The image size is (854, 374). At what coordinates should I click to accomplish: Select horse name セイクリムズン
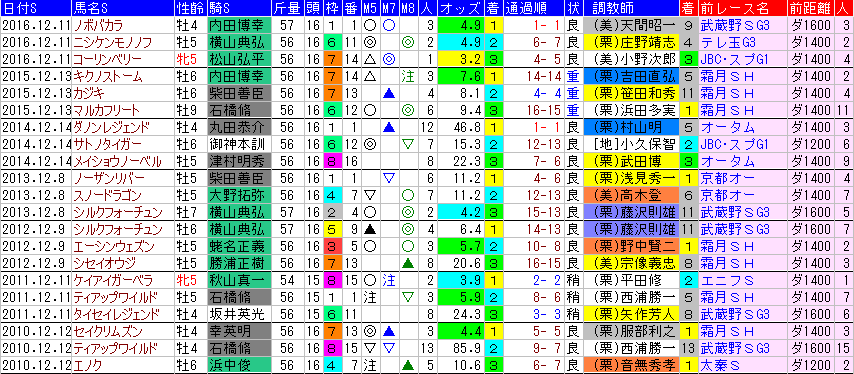(107, 331)
